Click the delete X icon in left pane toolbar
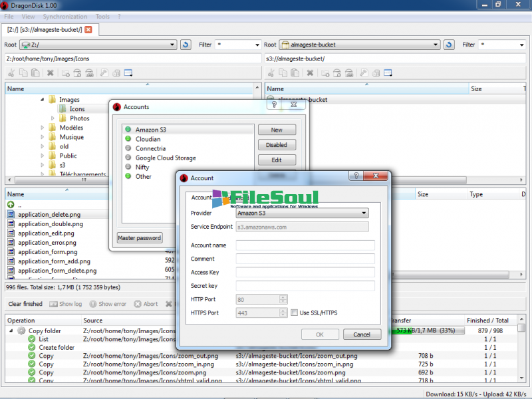This screenshot has height=399, width=532. pyautogui.click(x=50, y=72)
